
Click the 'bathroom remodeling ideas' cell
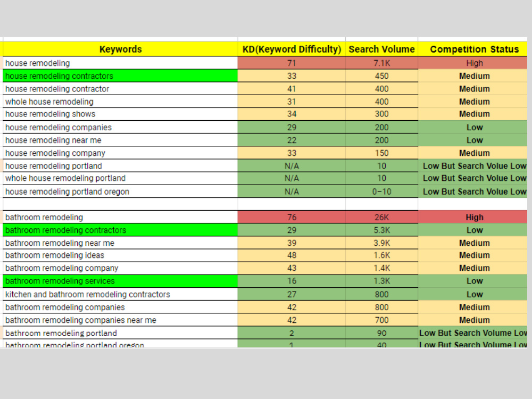120,255
